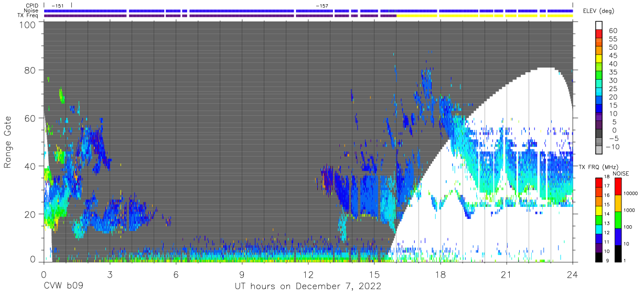
Task: Click the '6' tick on UT hours axis
Action: [x=176, y=274]
